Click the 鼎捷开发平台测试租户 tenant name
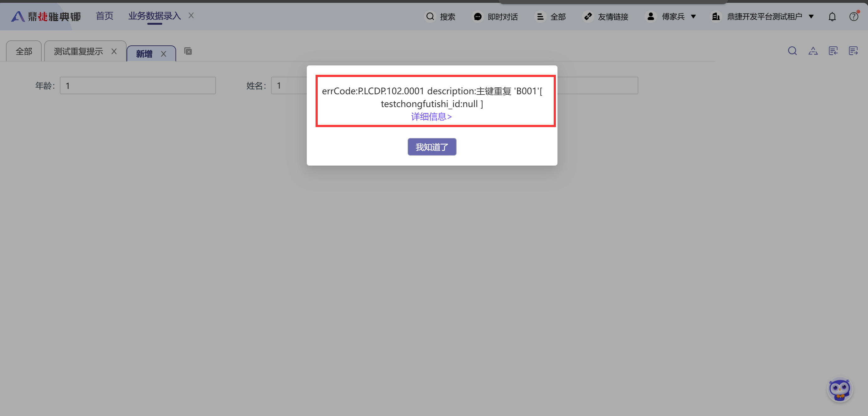This screenshot has height=416, width=868. [764, 17]
